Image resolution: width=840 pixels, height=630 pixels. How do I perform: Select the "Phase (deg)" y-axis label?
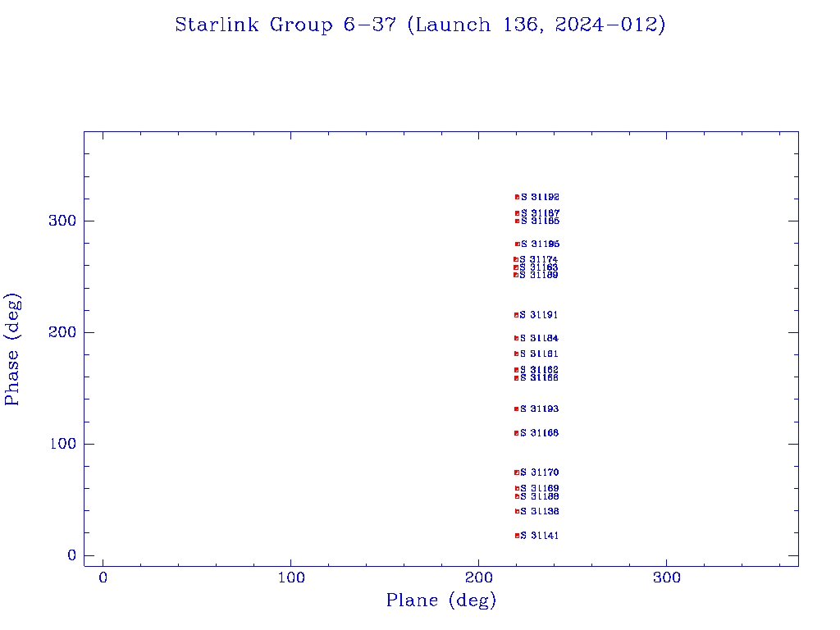pyautogui.click(x=12, y=350)
